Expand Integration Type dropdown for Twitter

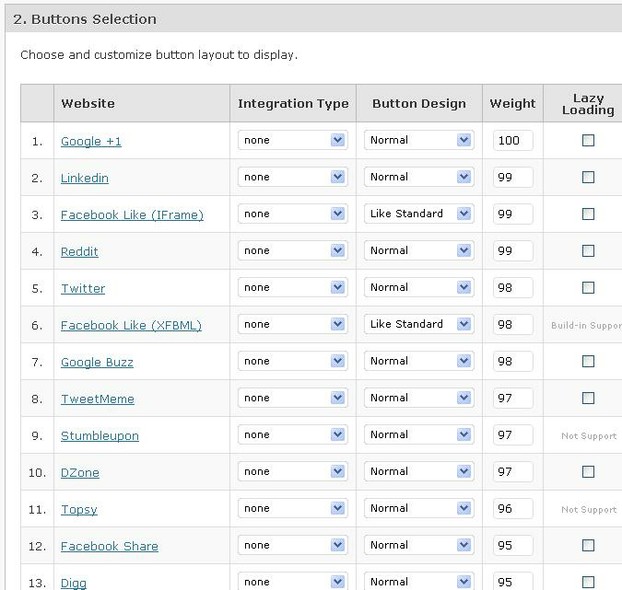click(293, 288)
